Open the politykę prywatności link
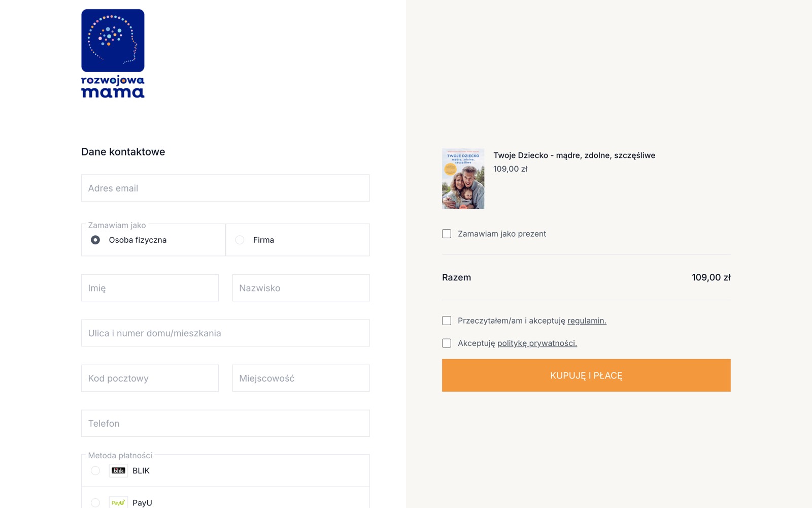Viewport: 812px width, 508px height. [537, 343]
